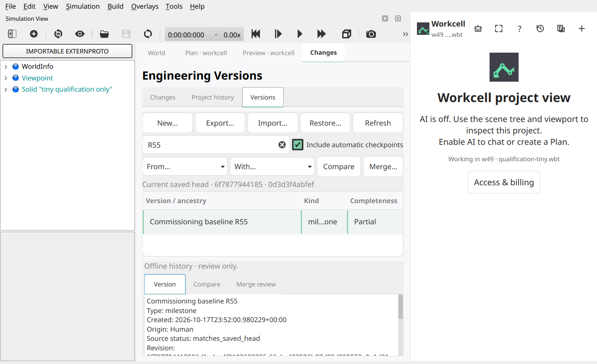Toggle Include automatic checkpoints checkbox
The width and height of the screenshot is (597, 364).
[298, 145]
